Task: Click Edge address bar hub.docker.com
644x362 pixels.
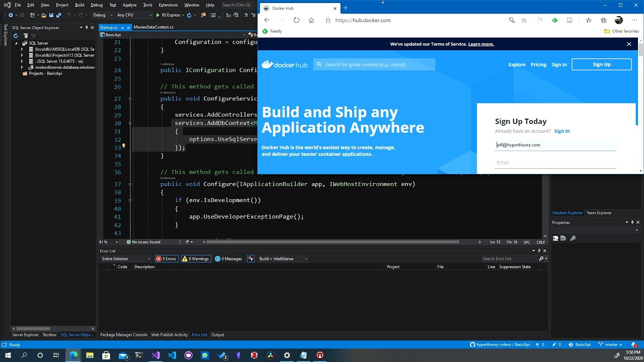Action: [x=362, y=20]
